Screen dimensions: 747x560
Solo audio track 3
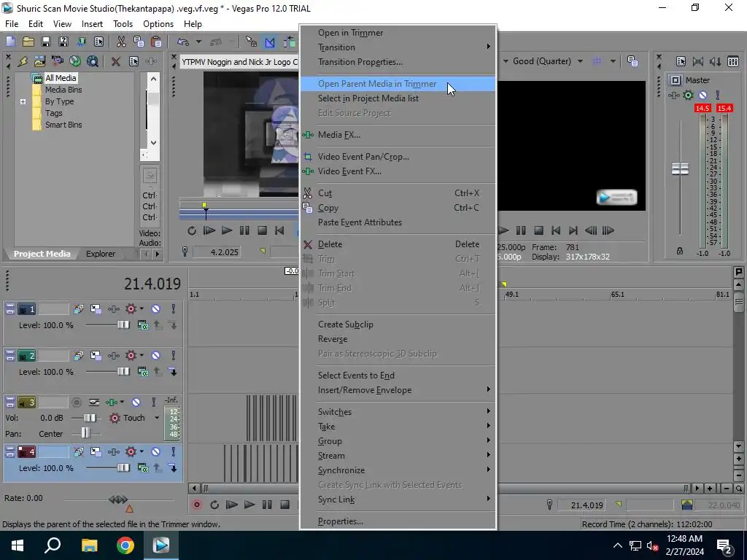coord(153,402)
